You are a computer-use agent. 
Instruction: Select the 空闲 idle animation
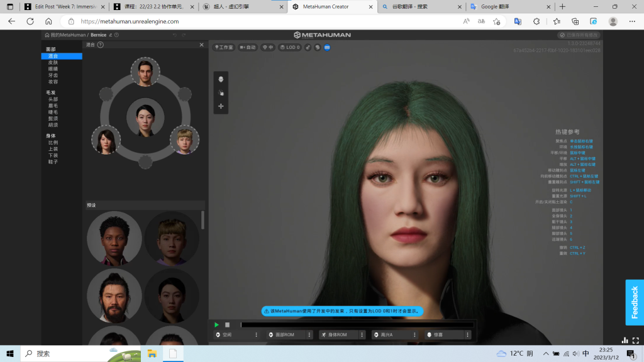coord(233,335)
